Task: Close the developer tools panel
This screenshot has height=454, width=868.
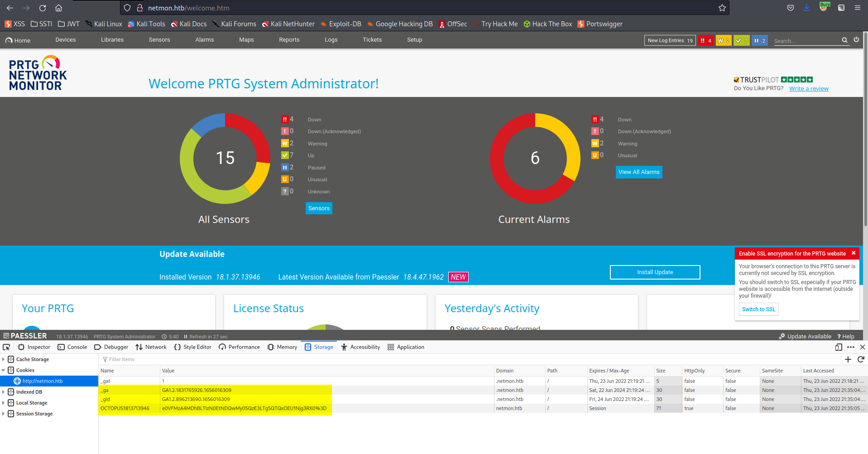Action: (x=862, y=347)
